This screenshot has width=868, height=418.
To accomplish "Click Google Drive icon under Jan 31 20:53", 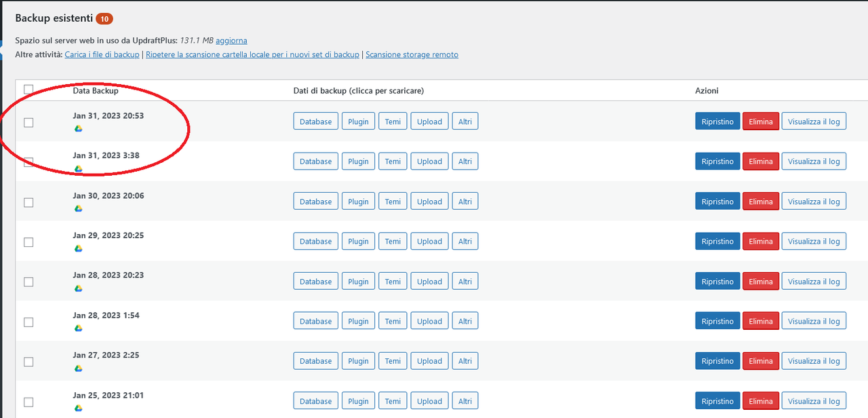I will pos(78,128).
